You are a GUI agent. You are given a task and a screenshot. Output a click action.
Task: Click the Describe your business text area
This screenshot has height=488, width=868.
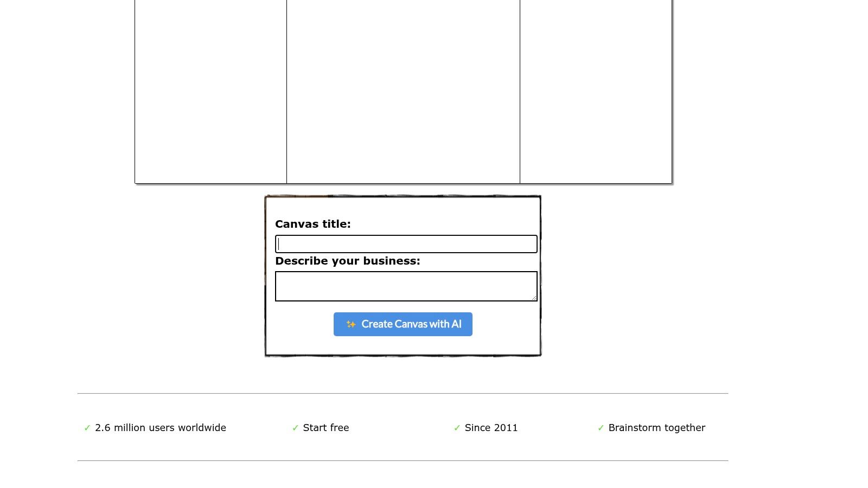click(406, 285)
